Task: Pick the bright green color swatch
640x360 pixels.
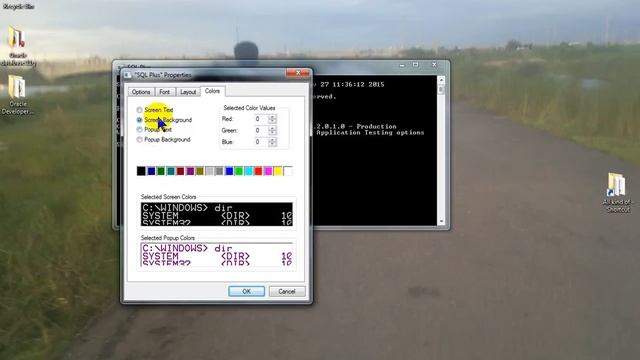Action: point(239,171)
